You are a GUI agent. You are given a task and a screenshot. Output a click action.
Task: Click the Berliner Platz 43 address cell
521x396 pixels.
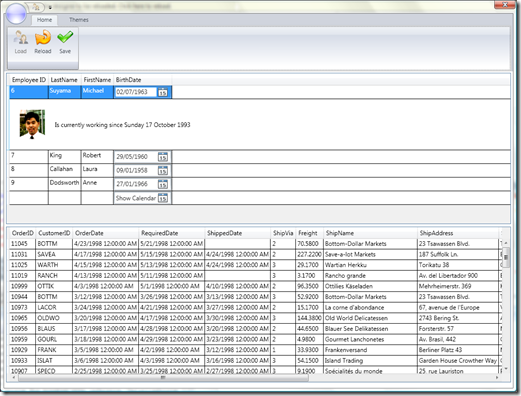[458, 350]
